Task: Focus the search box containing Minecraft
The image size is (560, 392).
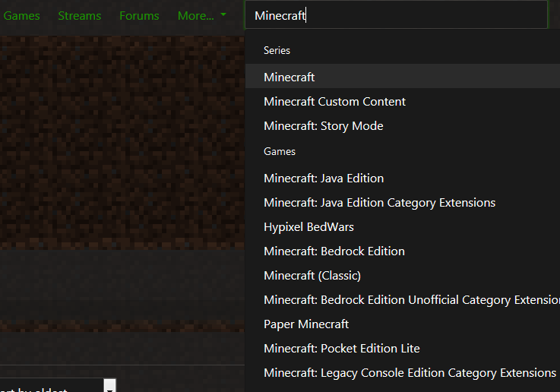Action: 395,15
